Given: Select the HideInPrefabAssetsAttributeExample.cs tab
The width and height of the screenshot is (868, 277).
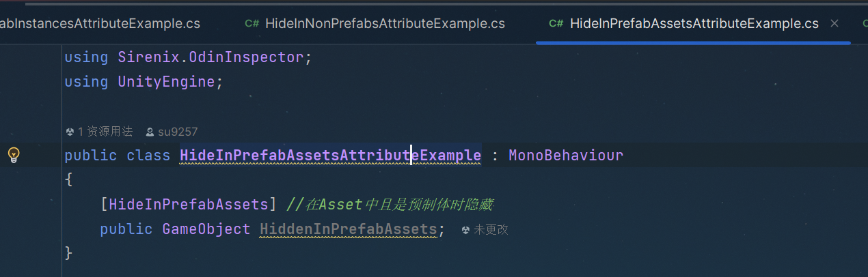Looking at the screenshot, I should [694, 23].
